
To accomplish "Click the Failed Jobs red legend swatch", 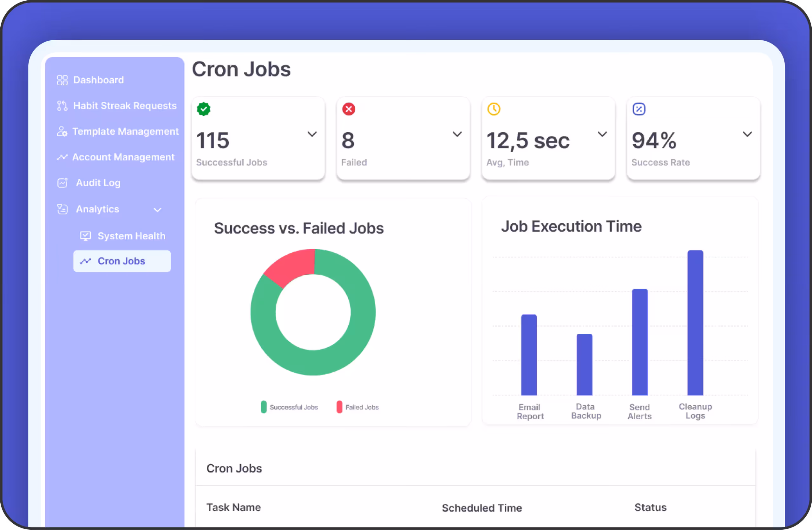I will 339,407.
